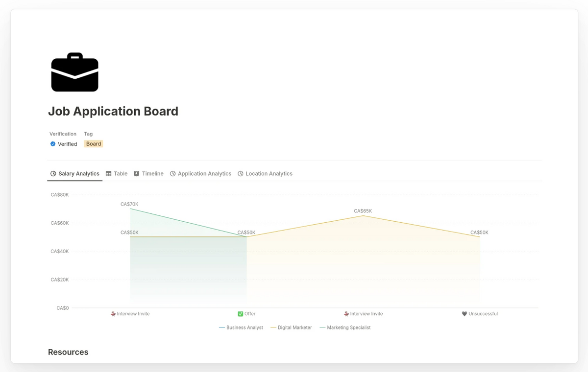The image size is (588, 372).
Task: Open the Salary Analytics tab
Action: click(x=75, y=174)
